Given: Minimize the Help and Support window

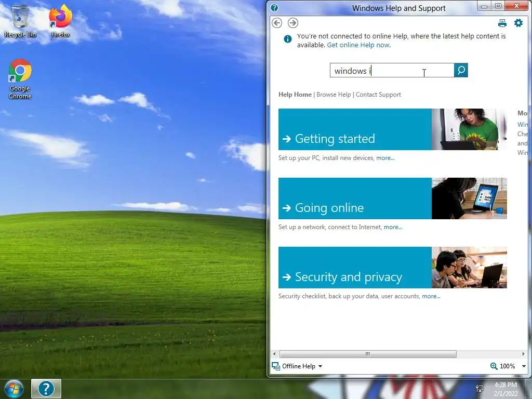Looking at the screenshot, I should (x=484, y=6).
